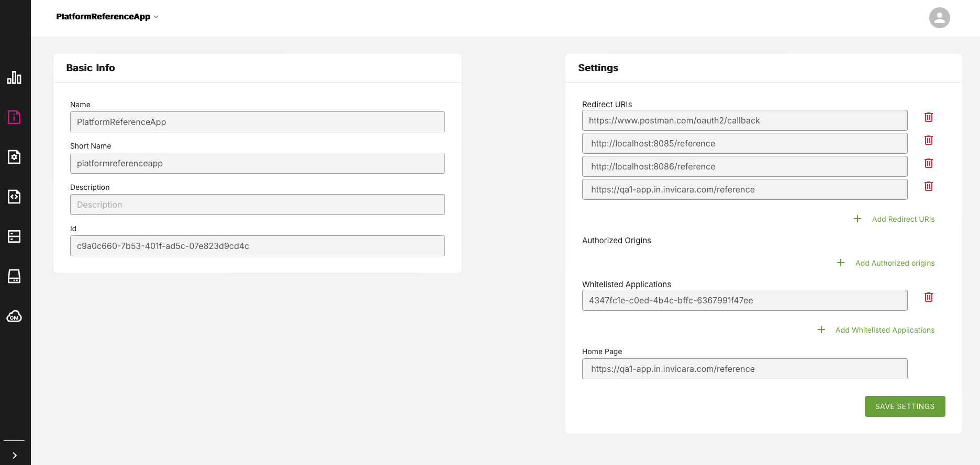The width and height of the screenshot is (980, 465).
Task: Focus the Description input field
Action: pyautogui.click(x=257, y=205)
